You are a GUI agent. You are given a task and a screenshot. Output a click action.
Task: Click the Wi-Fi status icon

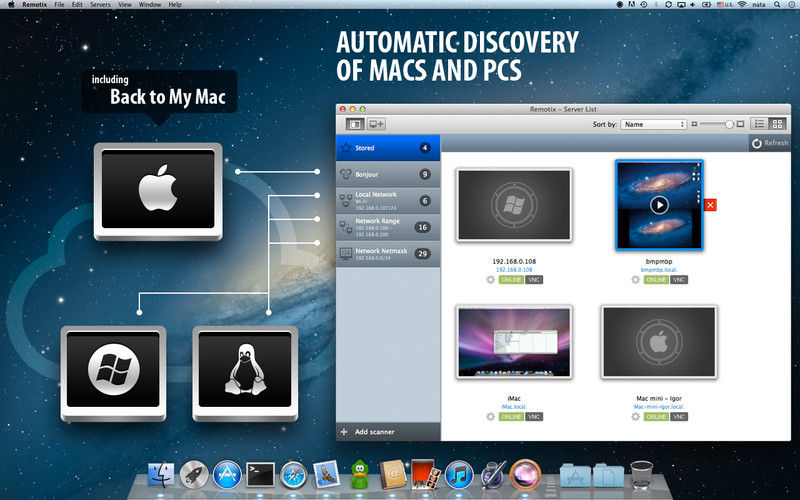coord(742,5)
